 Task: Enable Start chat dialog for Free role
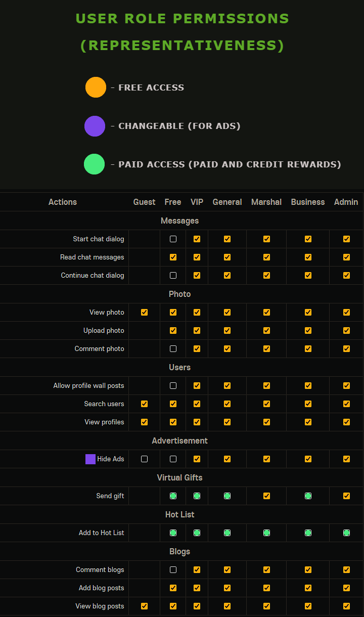tap(173, 239)
